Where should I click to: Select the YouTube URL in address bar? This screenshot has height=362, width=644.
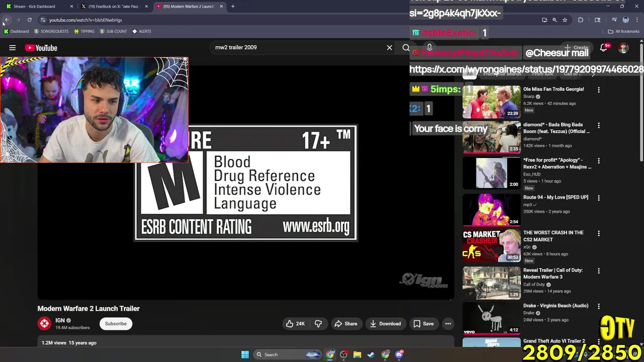(x=86, y=20)
